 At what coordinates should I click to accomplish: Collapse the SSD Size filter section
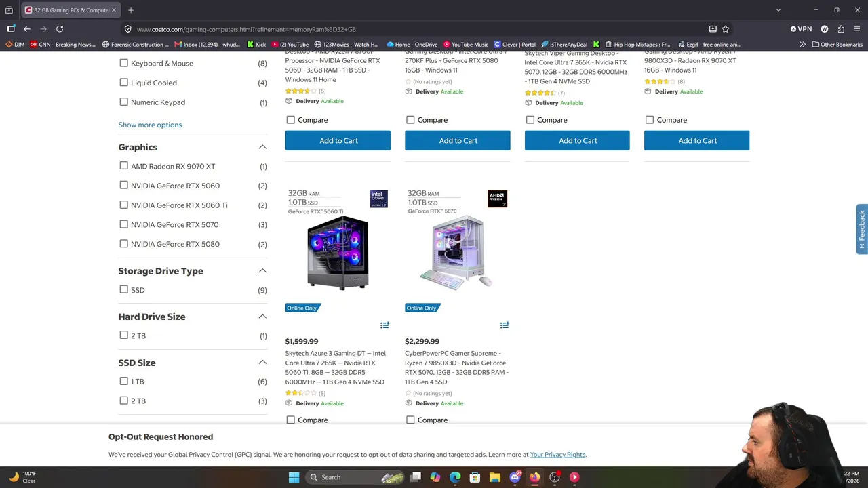262,363
